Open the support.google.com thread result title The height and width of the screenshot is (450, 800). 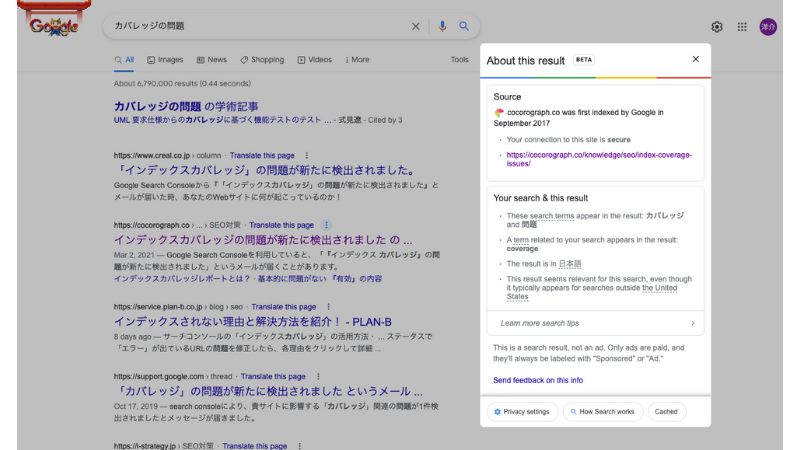tap(268, 391)
